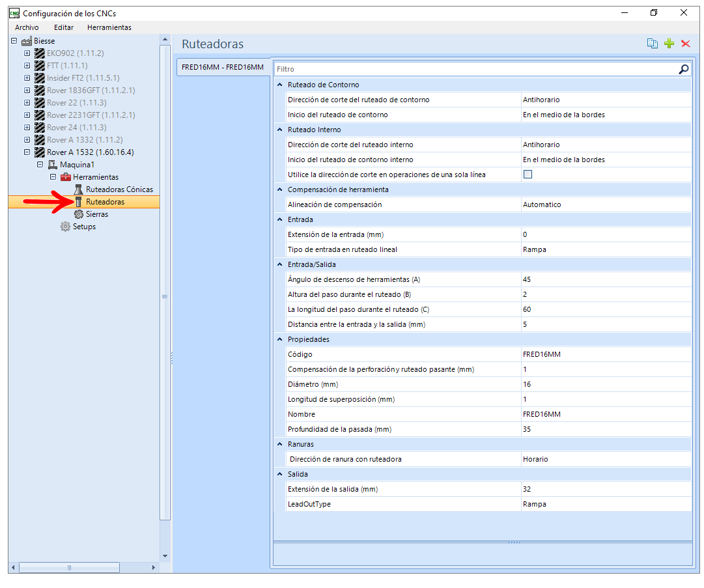Click the Dirección de ranura value Horario
Image resolution: width=704 pixels, height=588 pixels.
[x=606, y=459]
